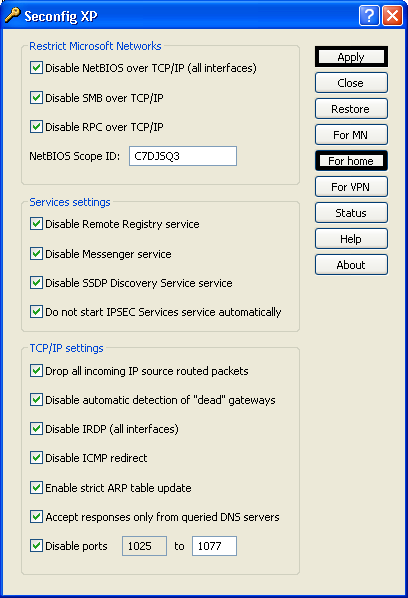Screen dimensions: 408x598
Task: Open the About button
Action: point(351,264)
